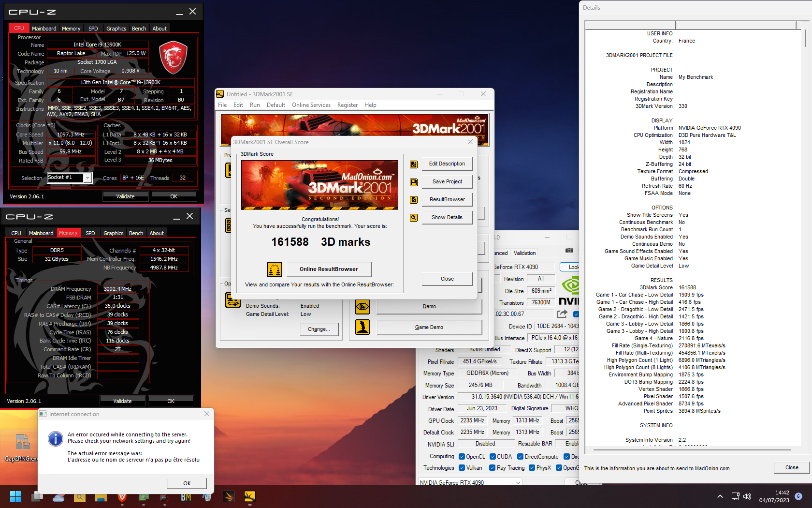
Task: Click the Show Details magnifier icon
Action: [414, 218]
